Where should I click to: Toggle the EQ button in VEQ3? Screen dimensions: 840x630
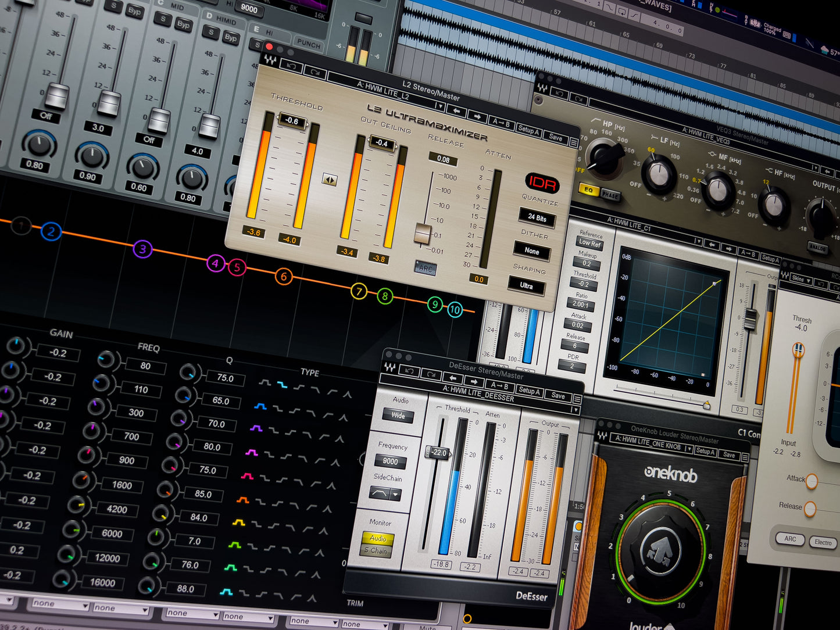pyautogui.click(x=588, y=190)
